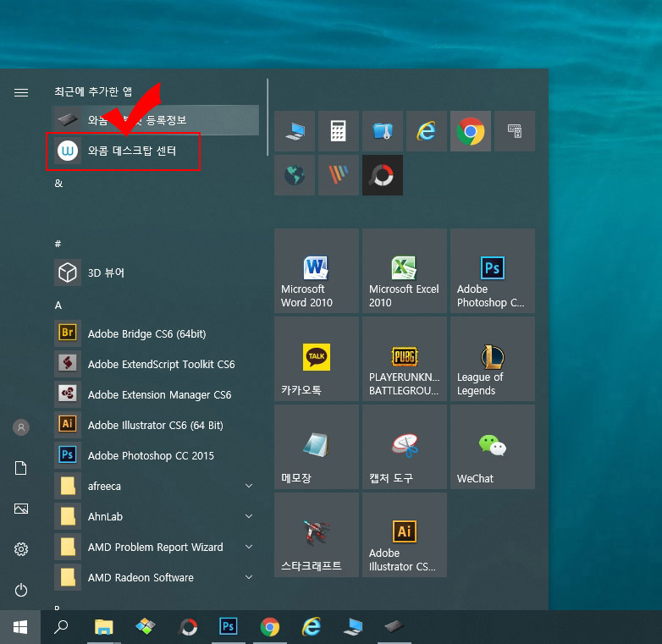Open This PC icon on taskbar
The height and width of the screenshot is (644, 662).
coord(353,627)
